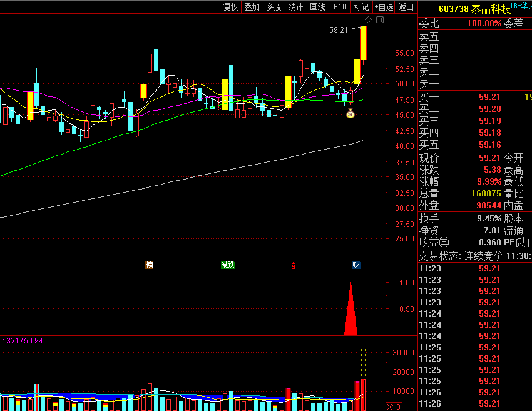Click the 40.00 price axis label

tap(404, 146)
